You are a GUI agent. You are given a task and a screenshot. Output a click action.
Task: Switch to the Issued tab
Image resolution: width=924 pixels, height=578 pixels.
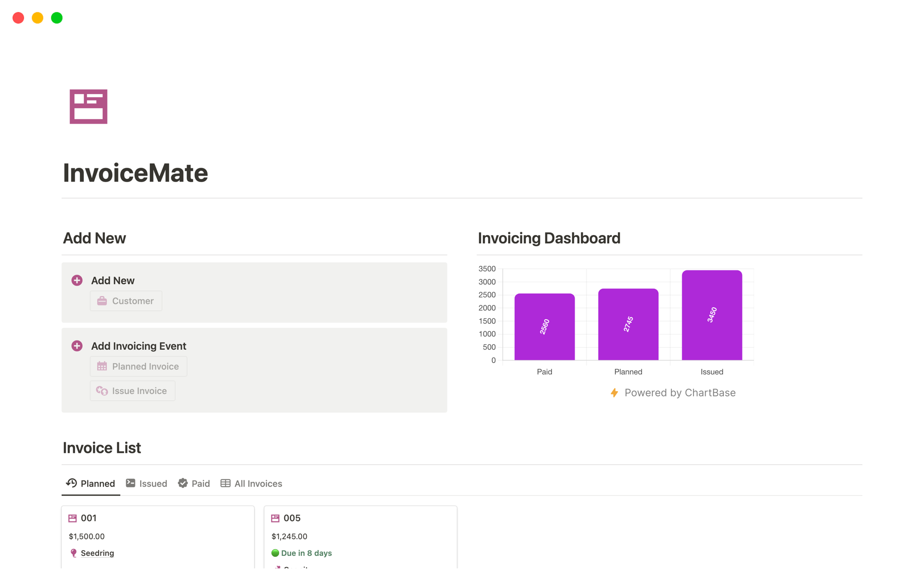tap(146, 483)
